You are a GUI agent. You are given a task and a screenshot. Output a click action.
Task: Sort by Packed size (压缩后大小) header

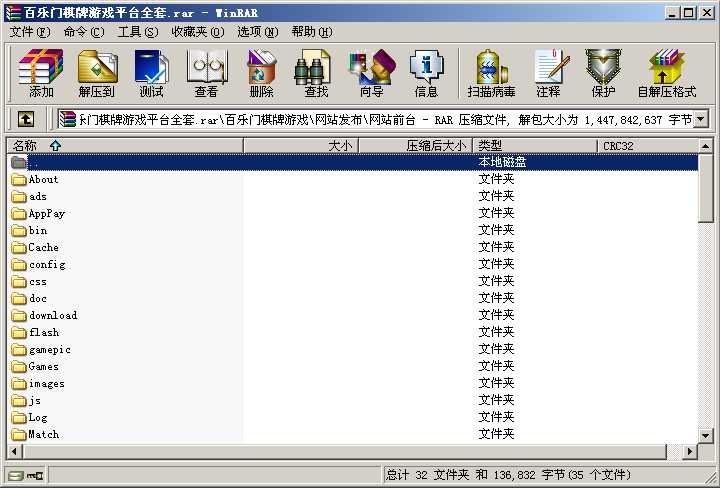click(415, 146)
